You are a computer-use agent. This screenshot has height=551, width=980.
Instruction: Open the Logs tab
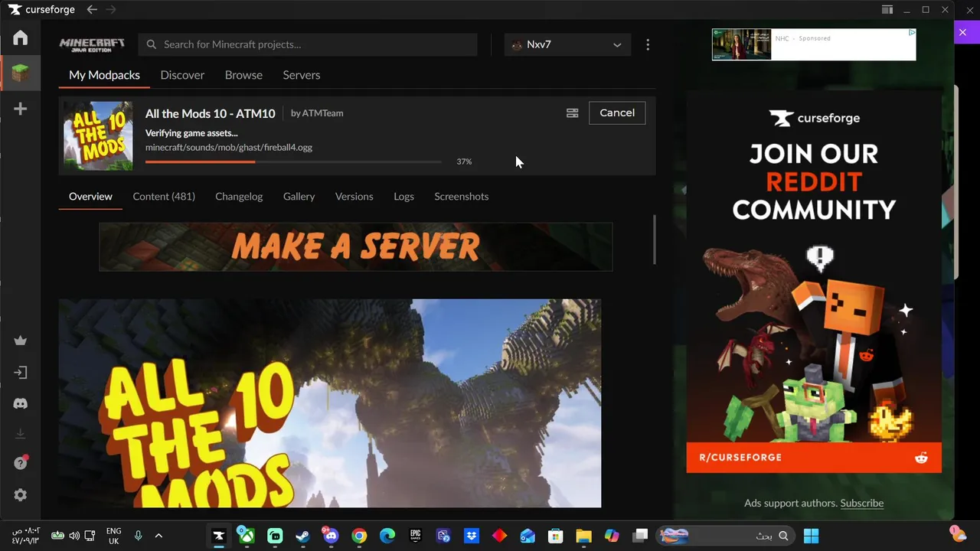coord(403,197)
